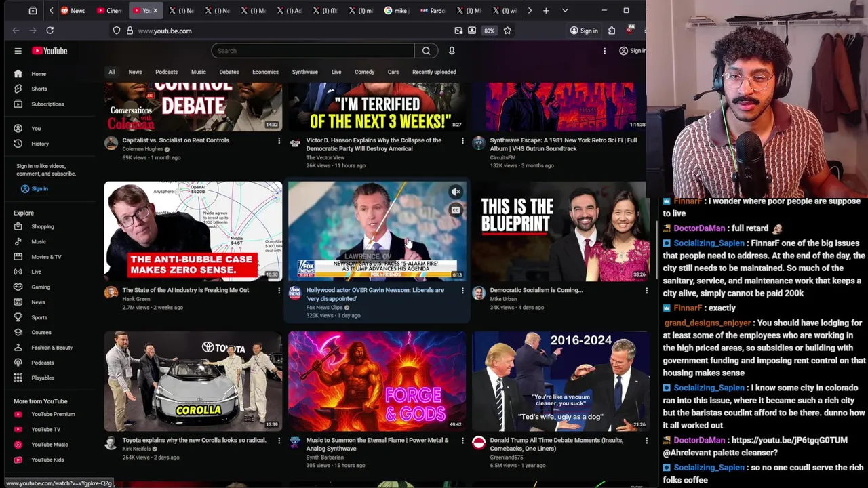
Task: Toggle captions on Gavin Newsom preview
Action: tap(456, 210)
